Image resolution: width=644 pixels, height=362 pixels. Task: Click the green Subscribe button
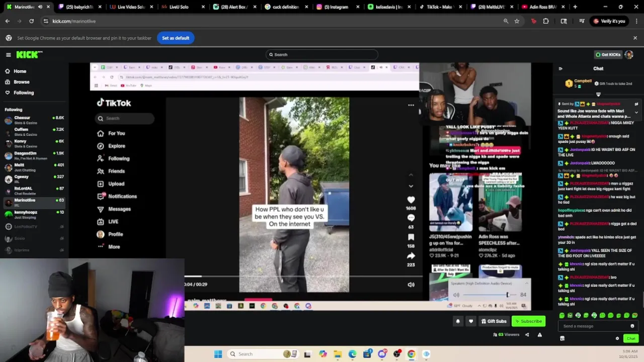(528, 321)
